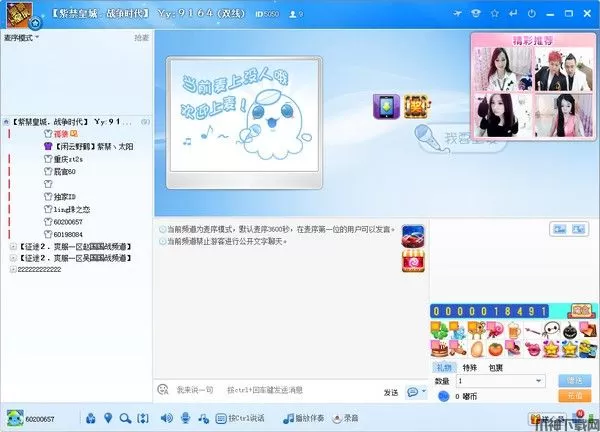Image resolution: width=600 pixels, height=432 pixels.
Task: Click the racing car game icon
Action: tap(413, 234)
